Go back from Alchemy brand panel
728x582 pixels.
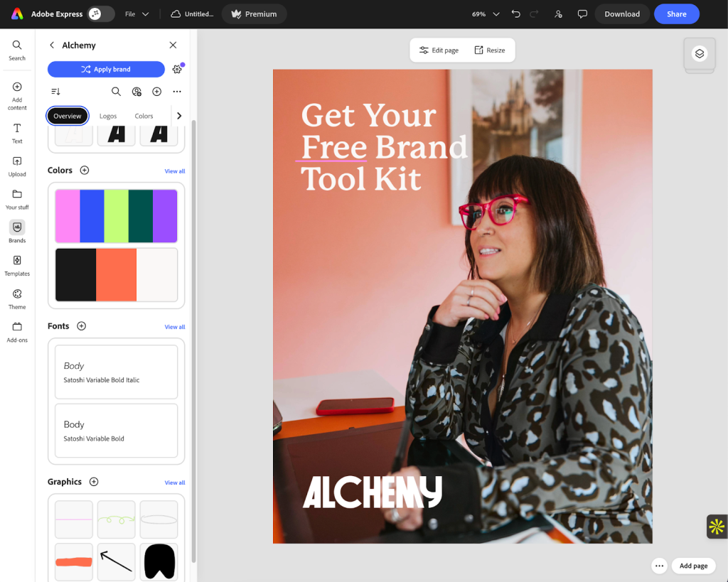pos(52,45)
